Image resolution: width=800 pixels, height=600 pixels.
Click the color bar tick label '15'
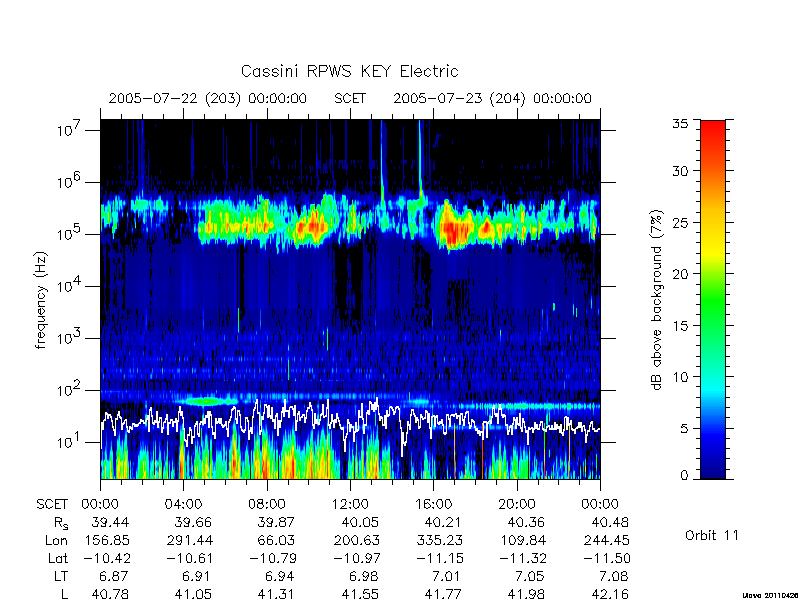(x=680, y=325)
